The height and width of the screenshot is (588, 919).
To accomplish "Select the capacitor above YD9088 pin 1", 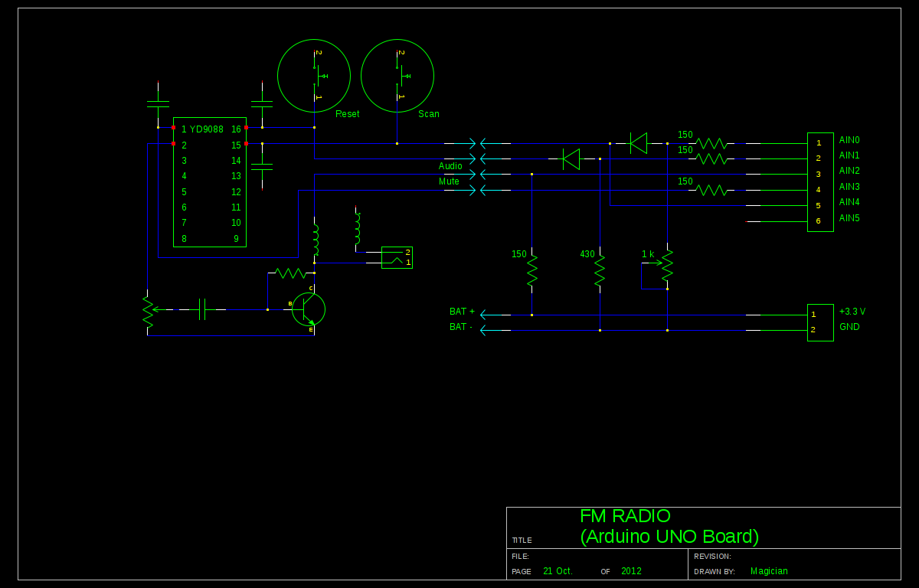I will [x=158, y=103].
